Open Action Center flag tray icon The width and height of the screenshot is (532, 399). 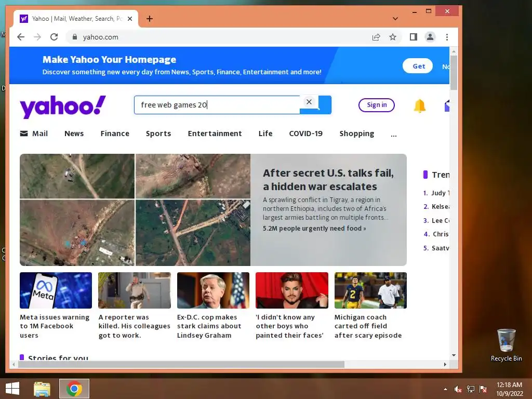483,389
